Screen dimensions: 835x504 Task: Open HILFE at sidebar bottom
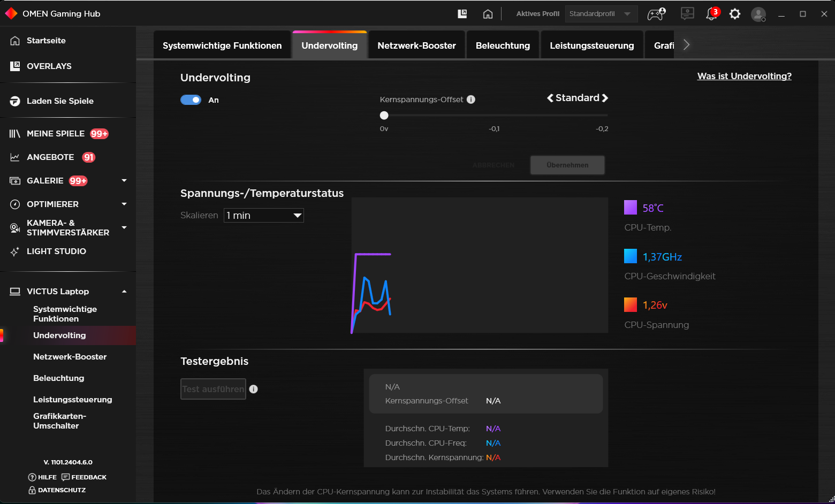click(x=42, y=477)
